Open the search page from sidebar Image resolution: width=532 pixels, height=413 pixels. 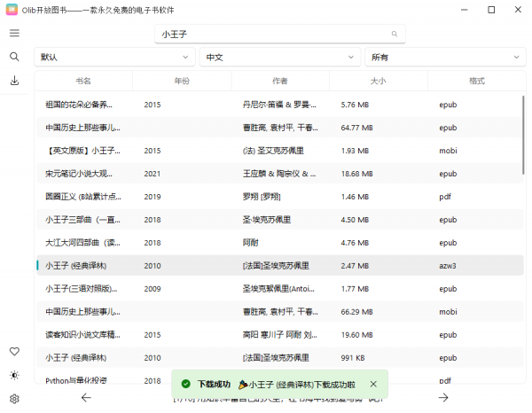pyautogui.click(x=14, y=57)
